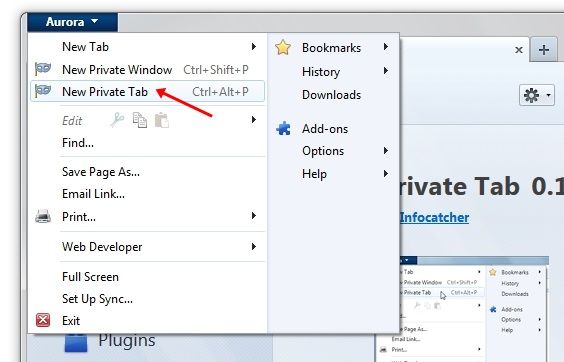The image size is (564, 362).
Task: Close the current tab with X
Action: [x=519, y=50]
